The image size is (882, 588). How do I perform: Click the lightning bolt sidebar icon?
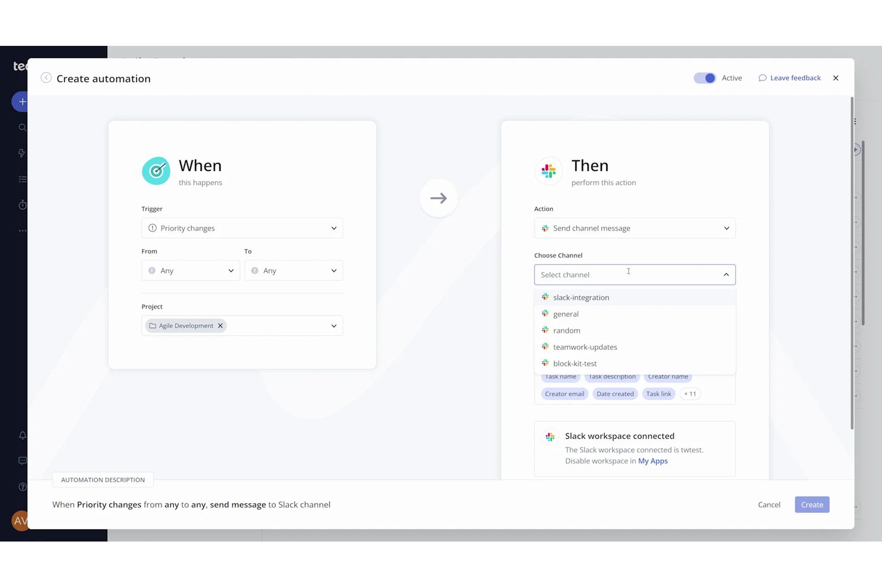pyautogui.click(x=22, y=153)
